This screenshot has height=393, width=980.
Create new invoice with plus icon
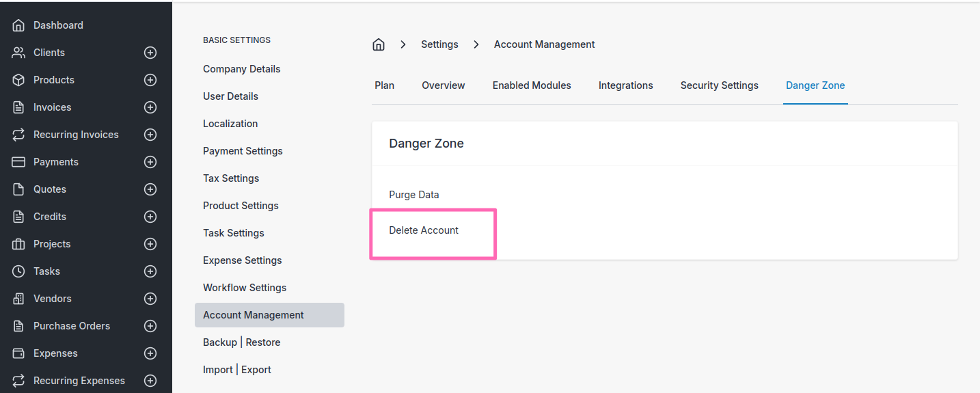[150, 107]
